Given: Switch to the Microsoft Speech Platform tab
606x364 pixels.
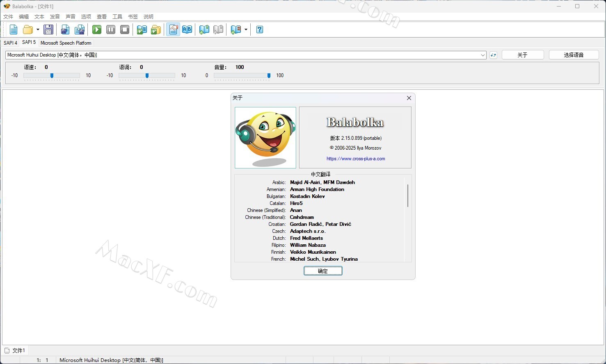Looking at the screenshot, I should 66,43.
